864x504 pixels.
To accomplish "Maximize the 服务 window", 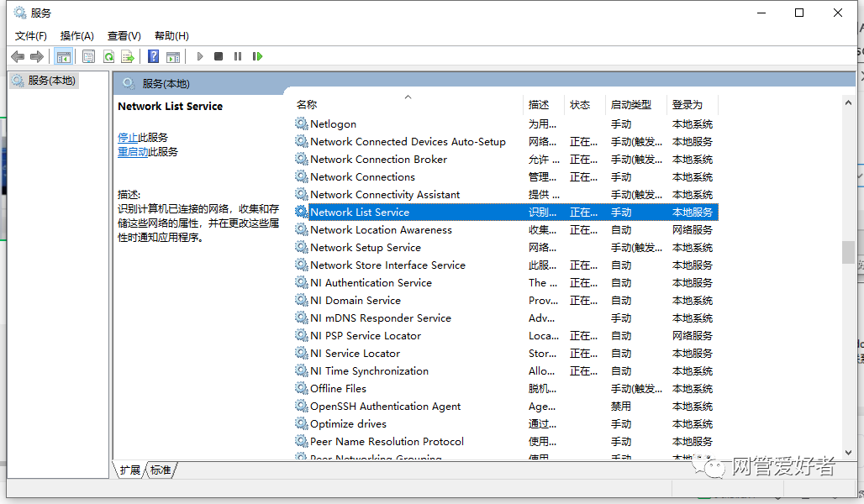I will point(799,13).
